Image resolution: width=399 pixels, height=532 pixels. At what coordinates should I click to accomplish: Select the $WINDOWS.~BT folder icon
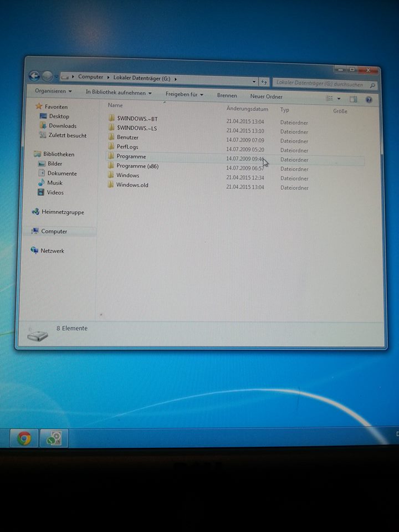coord(111,117)
